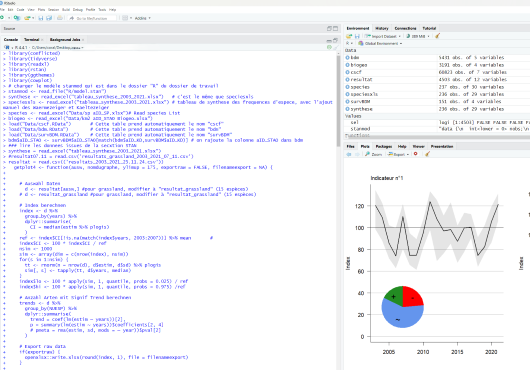The width and height of the screenshot is (530, 370).
Task: Remove the current plot with the red icon
Action: pos(416,154)
